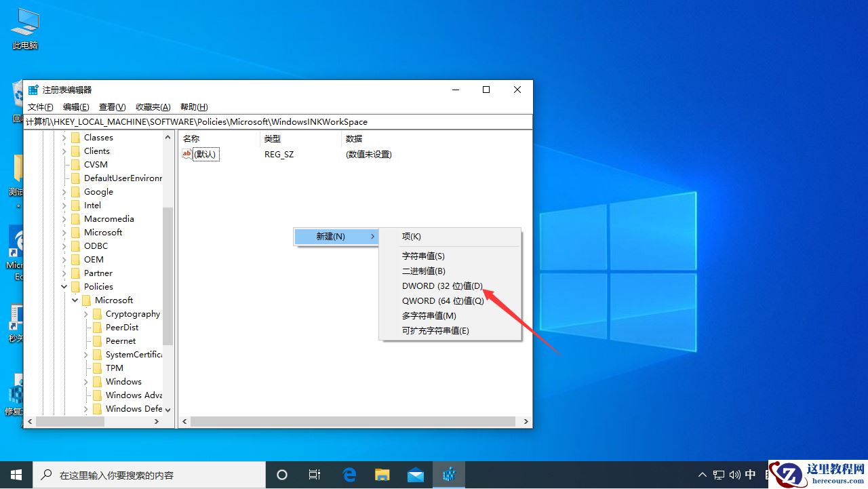Click 项(K) to create a new key

click(x=410, y=236)
